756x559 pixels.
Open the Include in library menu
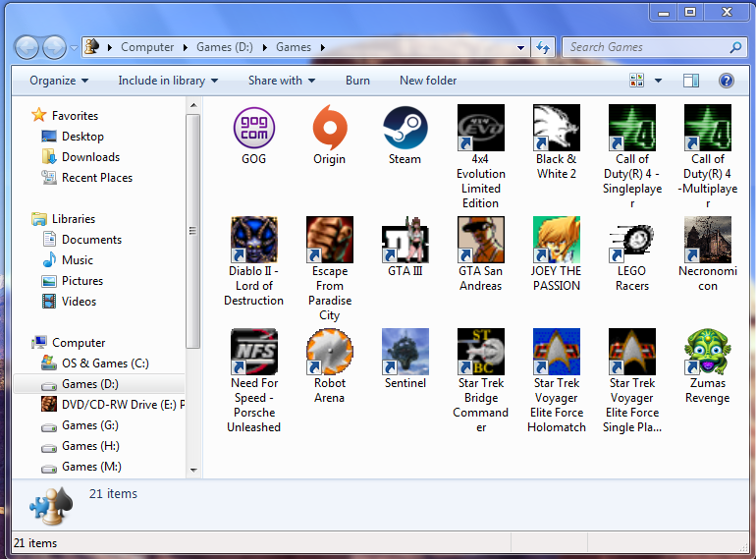(x=168, y=81)
